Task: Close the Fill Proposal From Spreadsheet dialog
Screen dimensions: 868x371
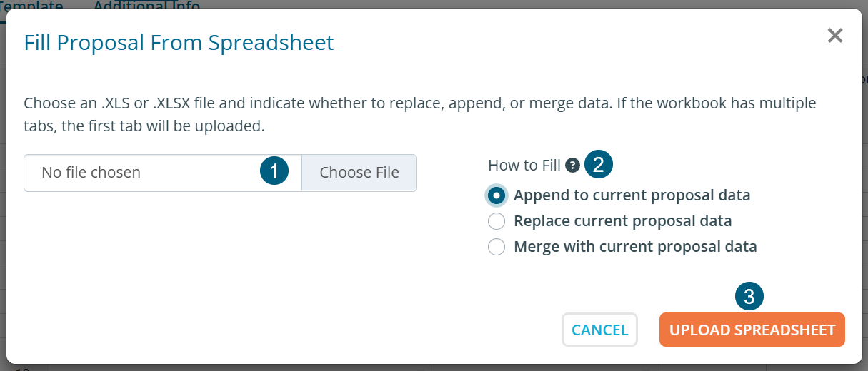Action: 834,35
